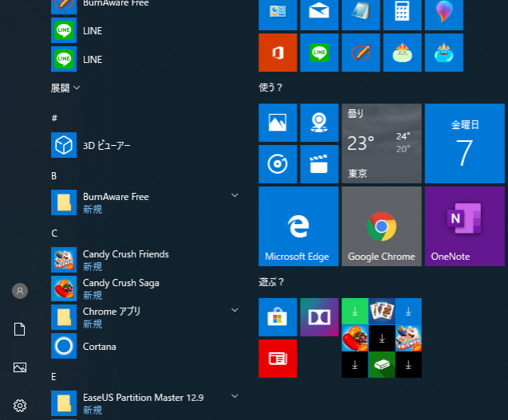Launch the Groove Music tile
The image size is (508, 420).
(x=278, y=164)
